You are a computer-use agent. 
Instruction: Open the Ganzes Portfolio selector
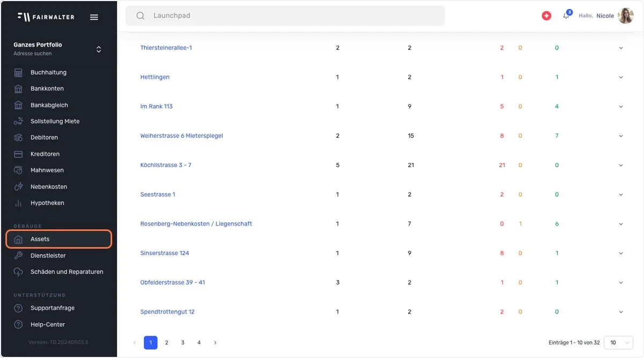(x=58, y=49)
